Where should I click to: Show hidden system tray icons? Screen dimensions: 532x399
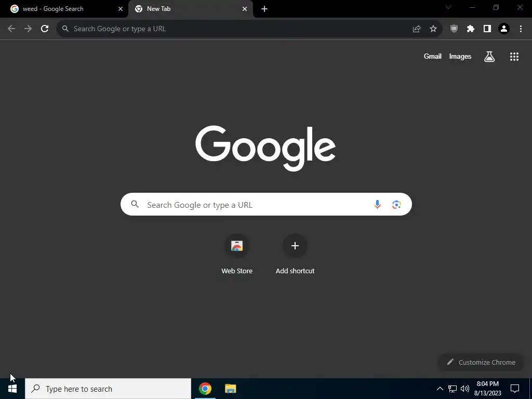coord(440,389)
